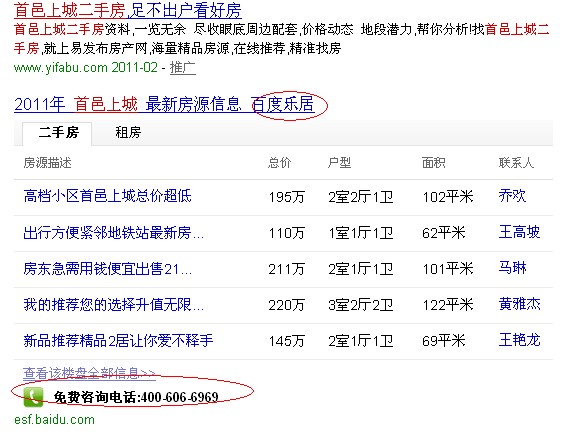This screenshot has width=586, height=441.
Task: Click the layout cell 2室2厅1卫
Action: coord(361,197)
